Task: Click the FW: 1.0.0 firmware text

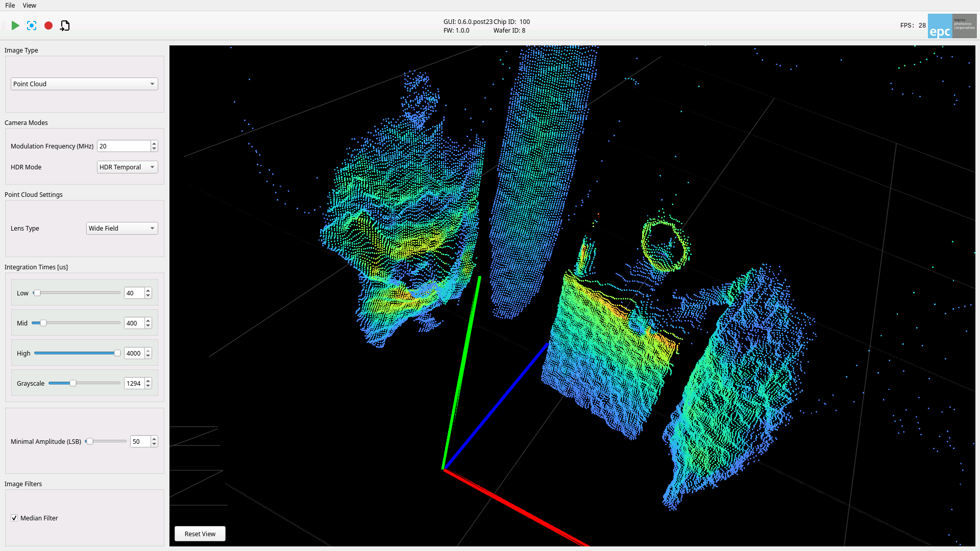Action: pos(456,30)
